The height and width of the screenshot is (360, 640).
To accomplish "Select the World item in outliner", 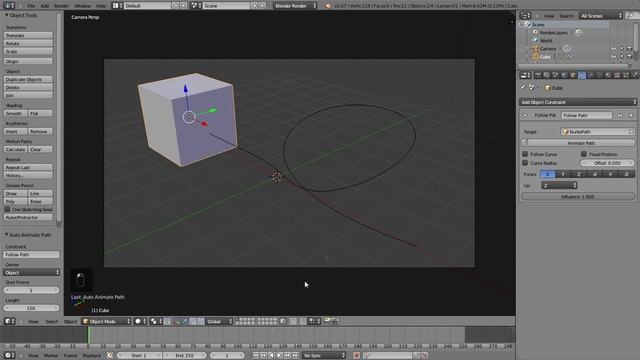I will coord(546,40).
